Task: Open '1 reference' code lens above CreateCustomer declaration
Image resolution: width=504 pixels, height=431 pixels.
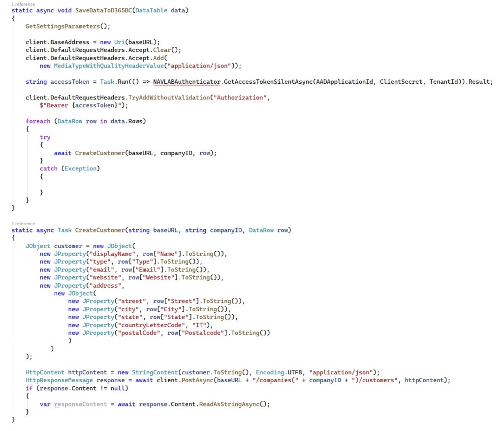Action: point(23,224)
